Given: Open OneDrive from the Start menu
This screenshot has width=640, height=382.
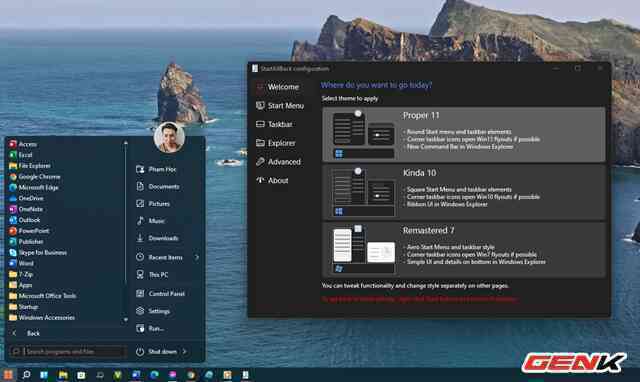Looking at the screenshot, I should click(x=27, y=198).
